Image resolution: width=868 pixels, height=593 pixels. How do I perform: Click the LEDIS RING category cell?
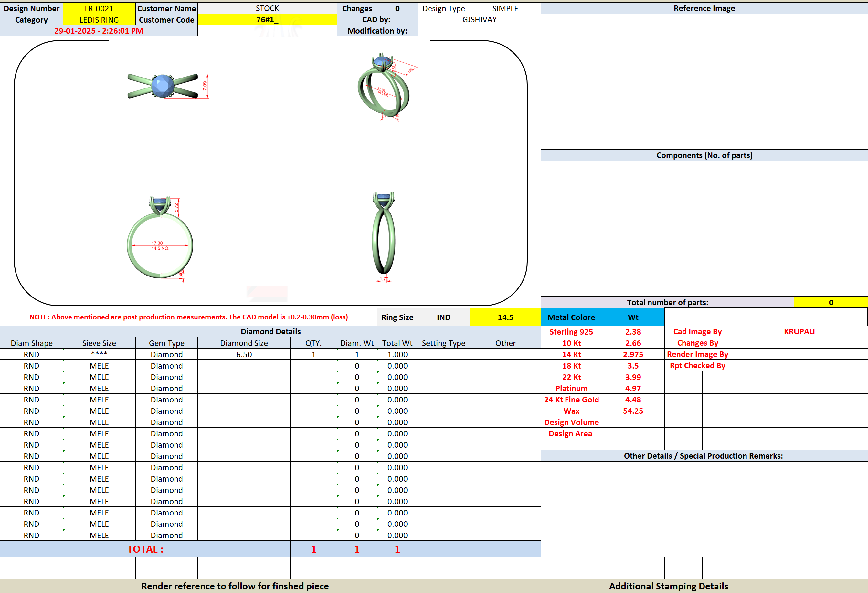[99, 20]
